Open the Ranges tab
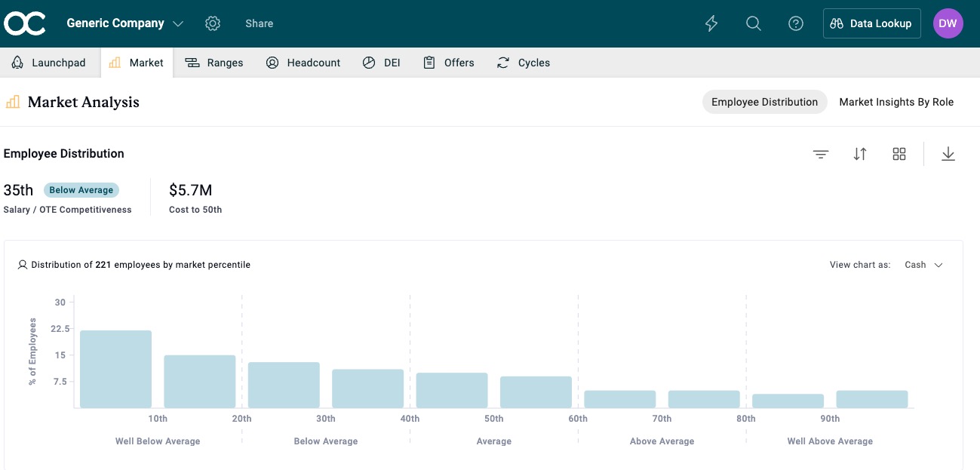 pos(214,63)
